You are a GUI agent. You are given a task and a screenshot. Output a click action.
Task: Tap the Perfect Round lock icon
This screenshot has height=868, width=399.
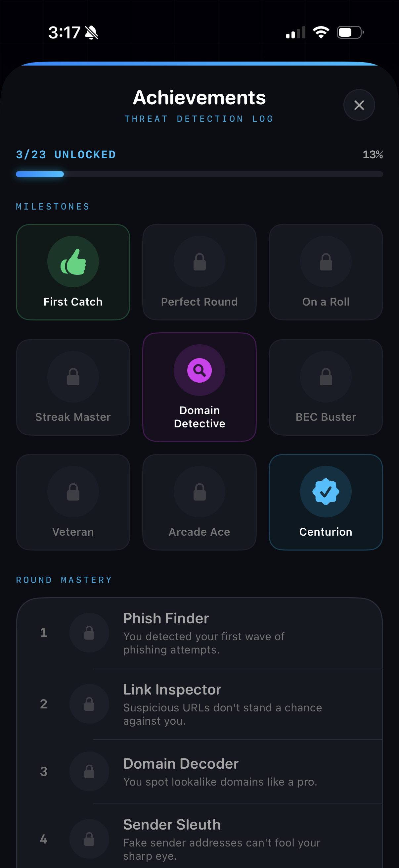199,262
